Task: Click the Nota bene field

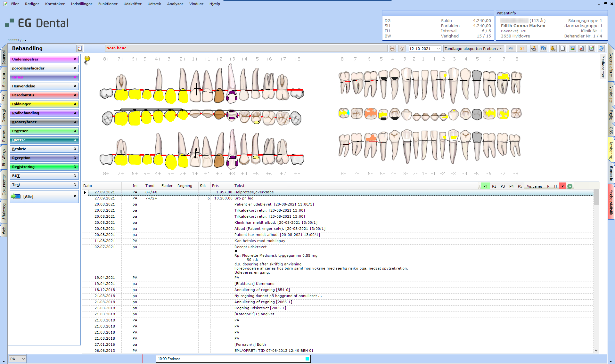Action: [246, 48]
